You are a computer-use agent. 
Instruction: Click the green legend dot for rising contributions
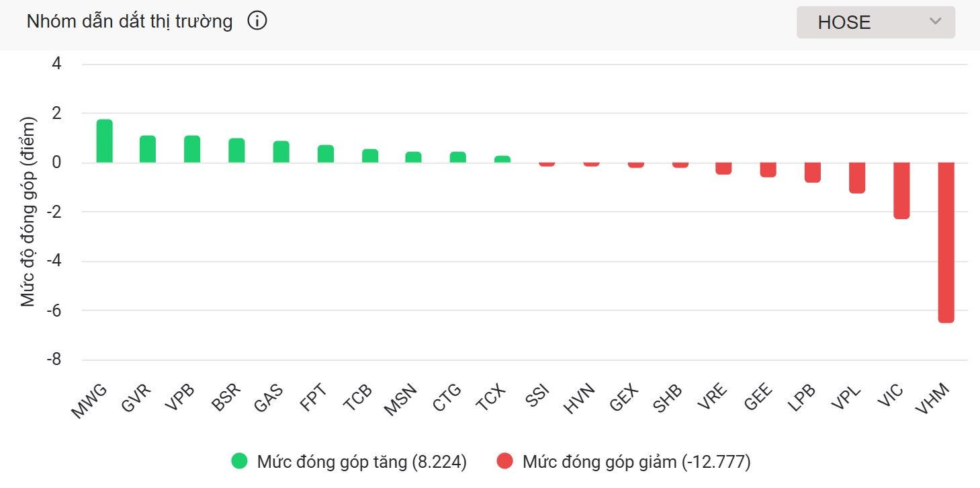point(238,462)
